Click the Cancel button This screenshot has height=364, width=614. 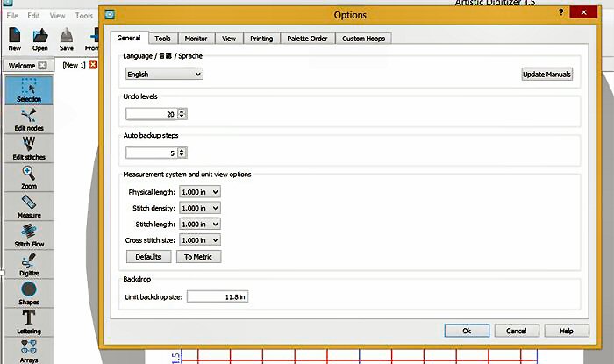click(x=517, y=331)
